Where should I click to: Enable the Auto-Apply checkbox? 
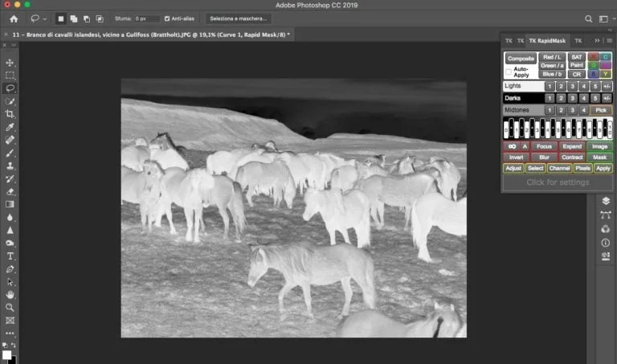[x=509, y=71]
